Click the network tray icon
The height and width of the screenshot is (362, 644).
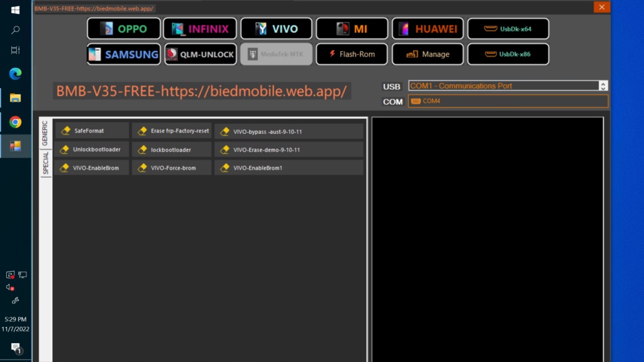(23, 275)
